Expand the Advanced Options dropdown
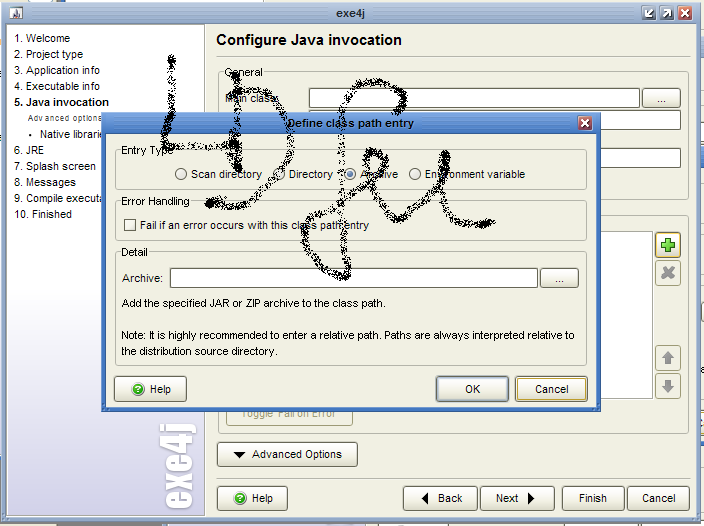 287,454
